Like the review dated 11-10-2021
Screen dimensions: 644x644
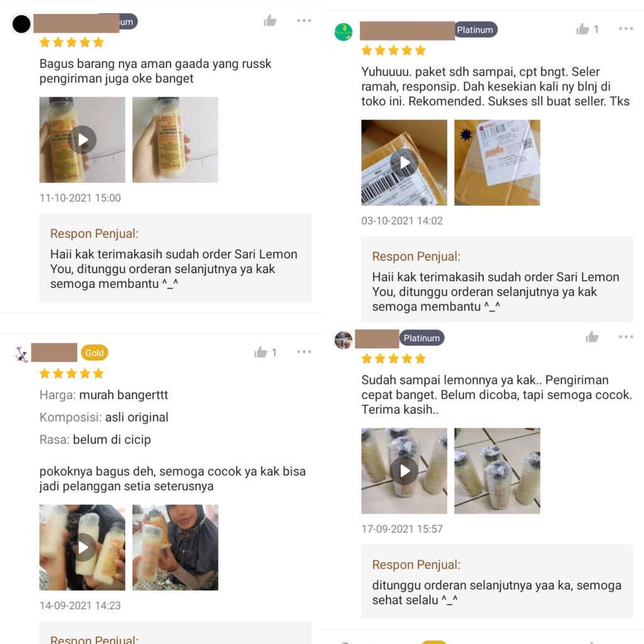tap(270, 21)
